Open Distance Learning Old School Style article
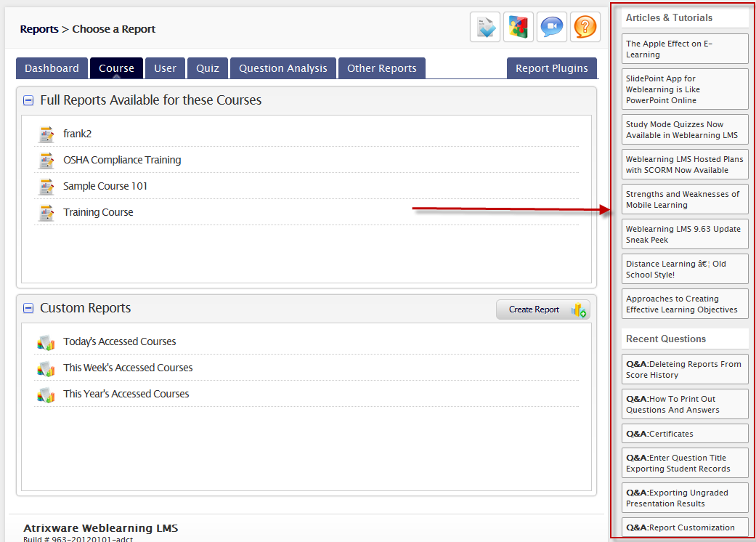The width and height of the screenshot is (756, 542). [685, 269]
